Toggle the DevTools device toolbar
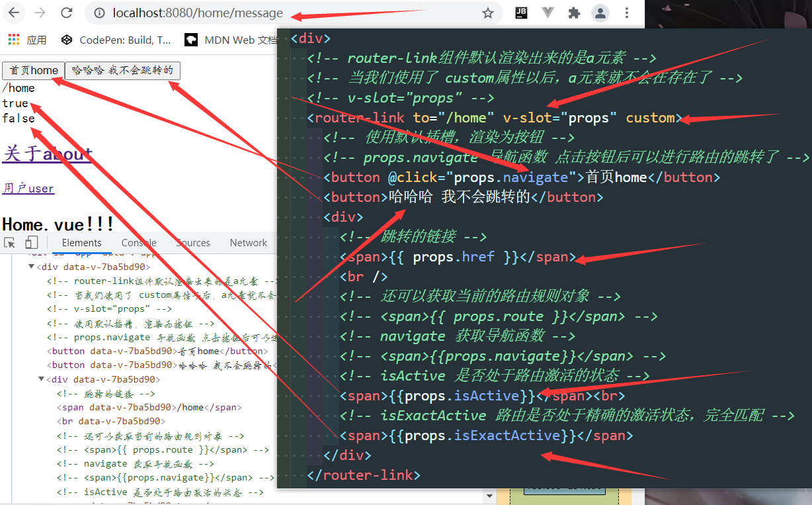The height and width of the screenshot is (505, 812). tap(32, 242)
